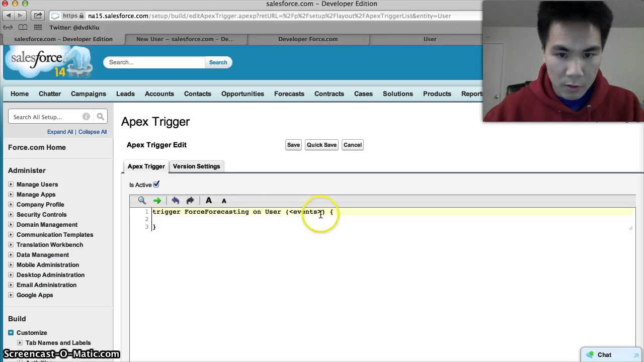
Task: Open the Top Sites grid icon
Action: [x=38, y=27]
